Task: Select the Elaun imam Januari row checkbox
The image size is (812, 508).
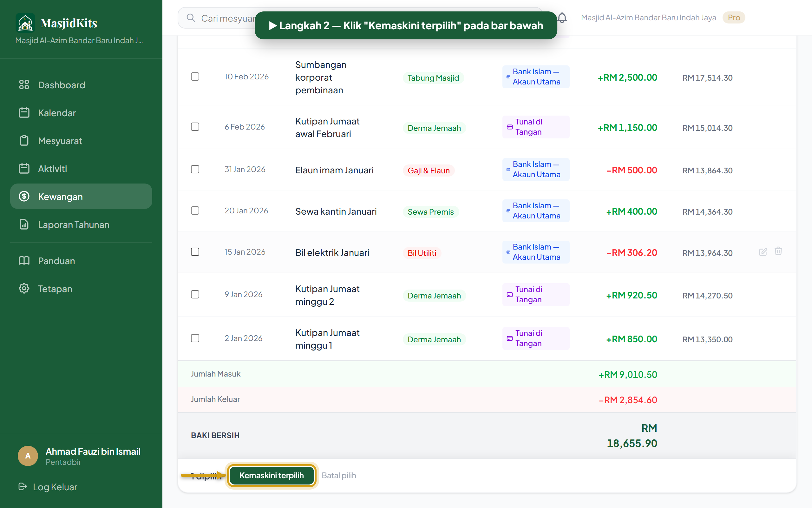Action: 195,169
